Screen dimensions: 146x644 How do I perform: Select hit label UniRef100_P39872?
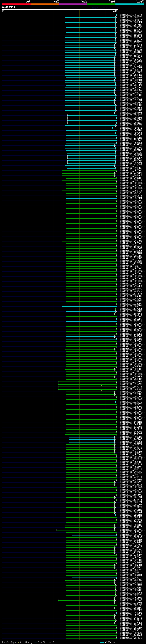point(131,266)
